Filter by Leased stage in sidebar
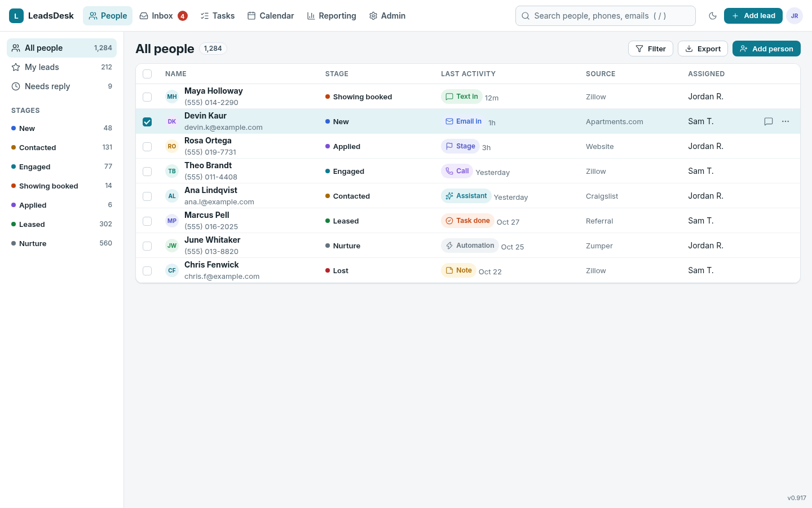The height and width of the screenshot is (508, 812). click(x=62, y=224)
